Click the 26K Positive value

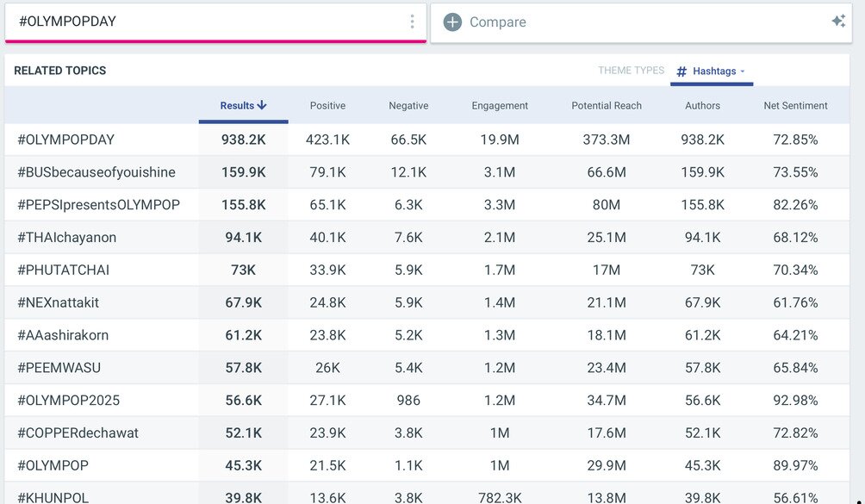(x=327, y=367)
